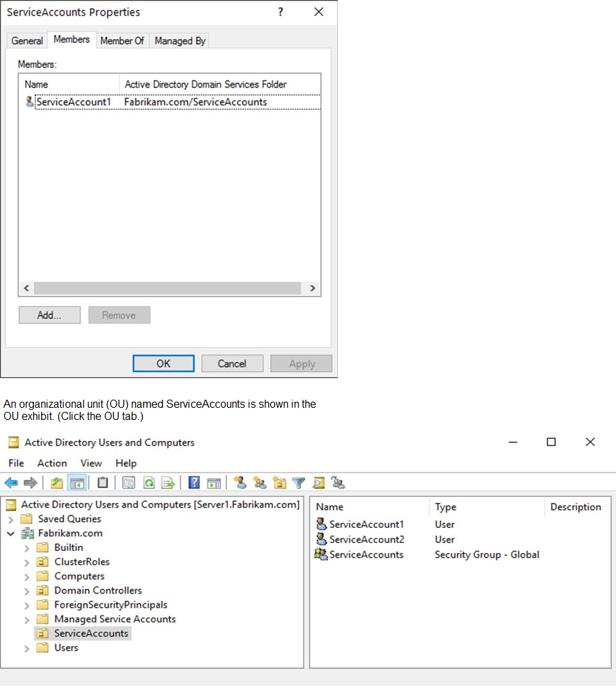The image size is (616, 690).
Task: Click the Saved Queries folder icon
Action: (26, 519)
